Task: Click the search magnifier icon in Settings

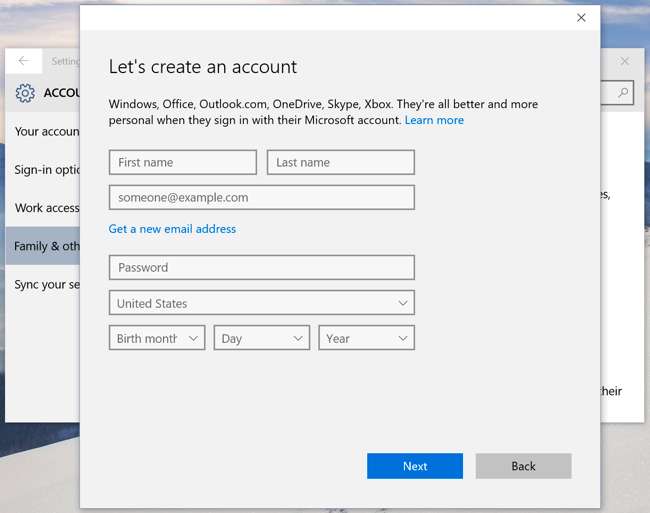Action: (x=624, y=93)
